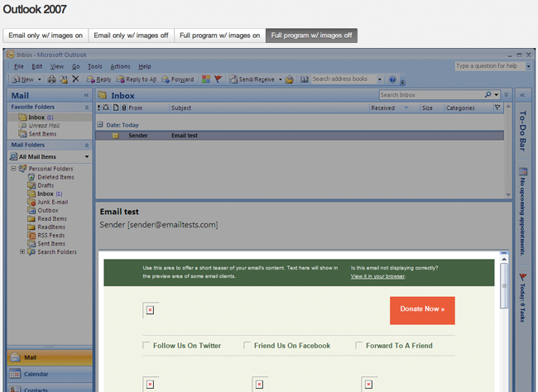Screen dimensions: 538x392
Task: Click the Move to Folder icon
Action: [x=64, y=79]
